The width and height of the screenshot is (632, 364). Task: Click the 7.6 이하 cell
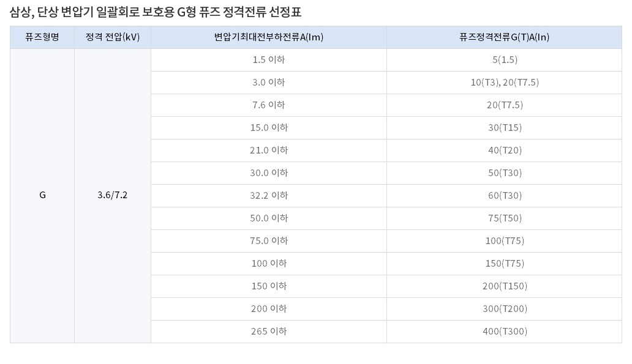tap(269, 105)
